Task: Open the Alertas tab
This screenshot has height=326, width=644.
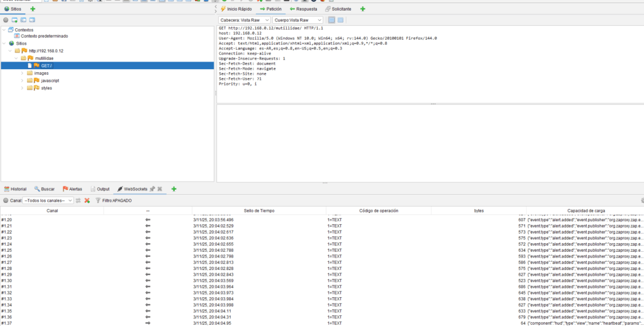Action: point(72,189)
